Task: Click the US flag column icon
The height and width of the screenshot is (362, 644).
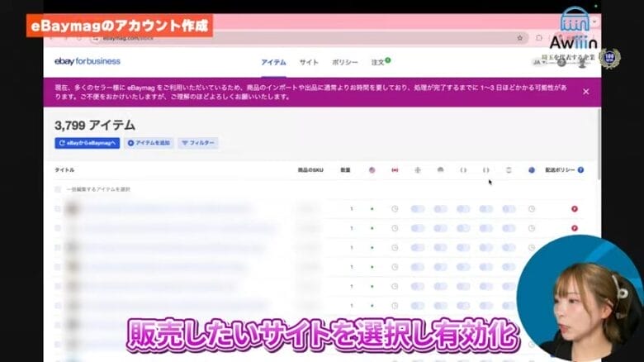Action: pyautogui.click(x=372, y=170)
